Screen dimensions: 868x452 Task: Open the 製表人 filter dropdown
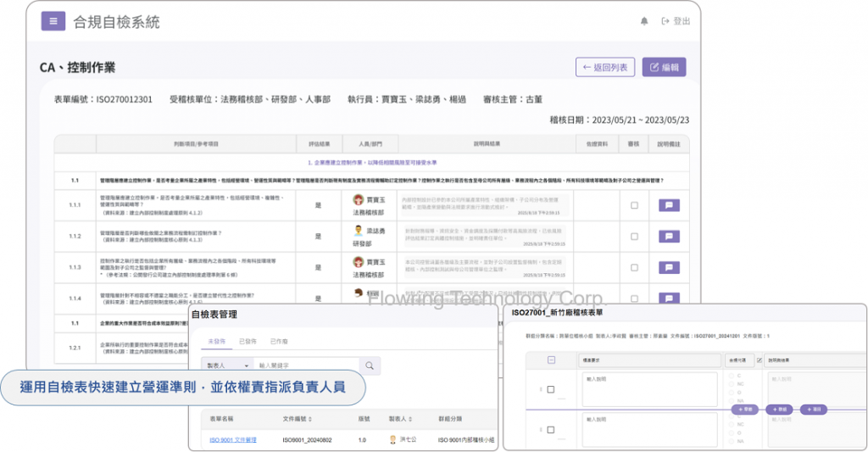pos(225,366)
